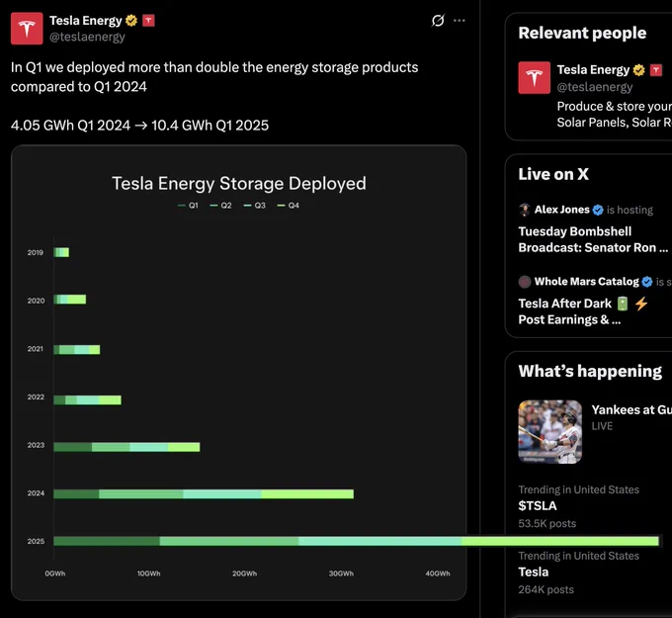The image size is (672, 618).
Task: Open the Tuesday Bombshell Broadcast live space
Action: pos(593,239)
